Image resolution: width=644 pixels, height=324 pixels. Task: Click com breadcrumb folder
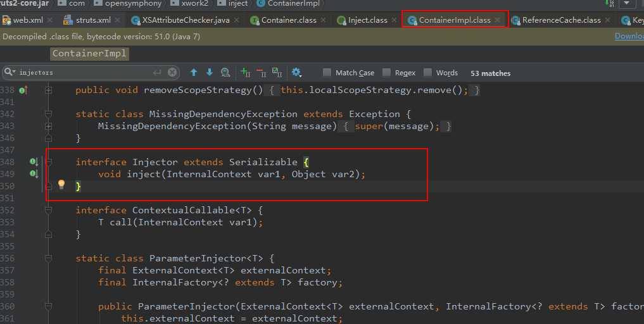tap(72, 3)
